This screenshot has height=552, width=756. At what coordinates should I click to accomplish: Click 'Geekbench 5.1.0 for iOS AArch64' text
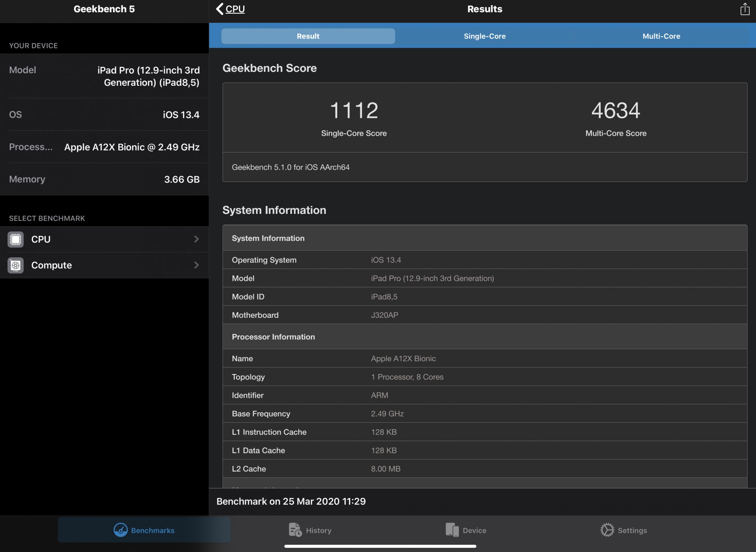[x=291, y=167]
